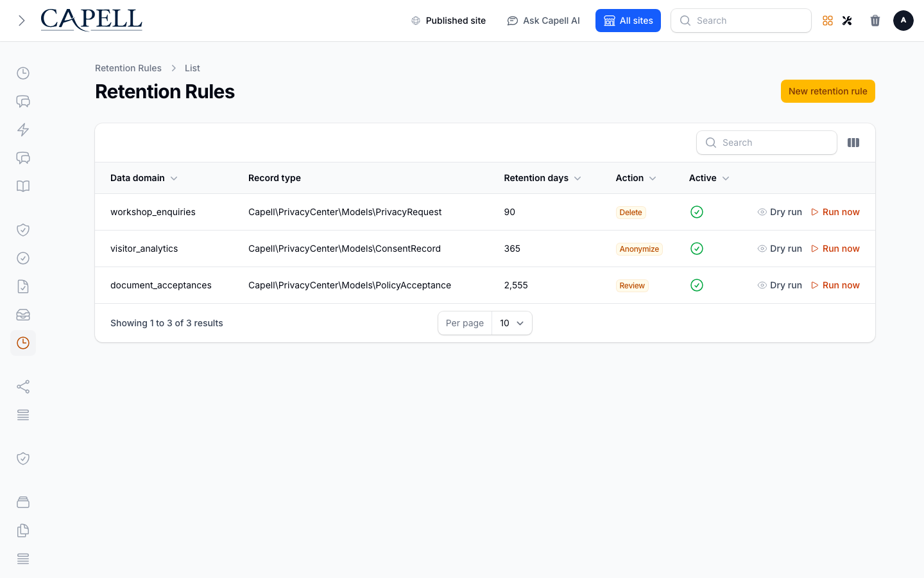Screen dimensions: 924x578
Task: Start a Dry run for document_acceptances
Action: click(780, 285)
